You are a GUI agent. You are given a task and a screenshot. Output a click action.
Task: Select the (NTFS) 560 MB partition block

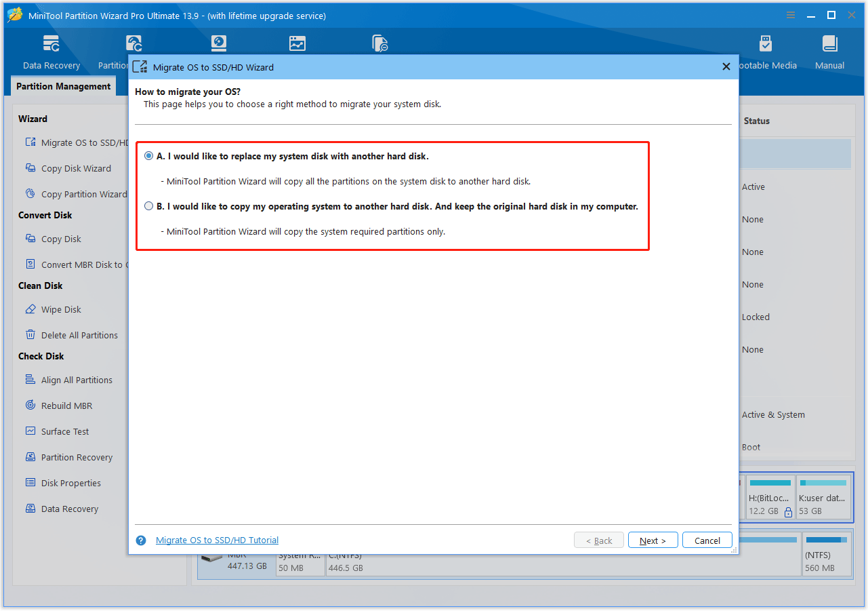click(x=827, y=553)
